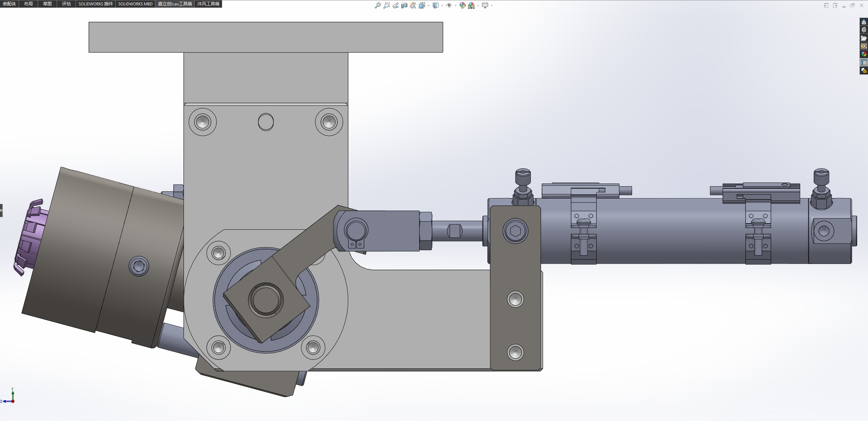Viewport: 868px width, 421px height.
Task: Open the Design Library books icon
Action: point(864,30)
